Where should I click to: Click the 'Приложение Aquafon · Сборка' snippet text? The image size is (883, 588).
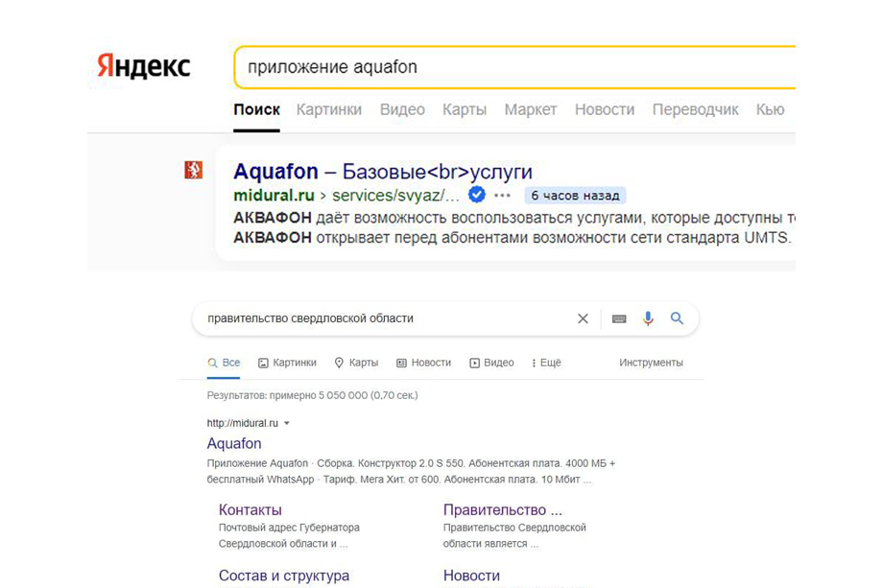pyautogui.click(x=411, y=463)
